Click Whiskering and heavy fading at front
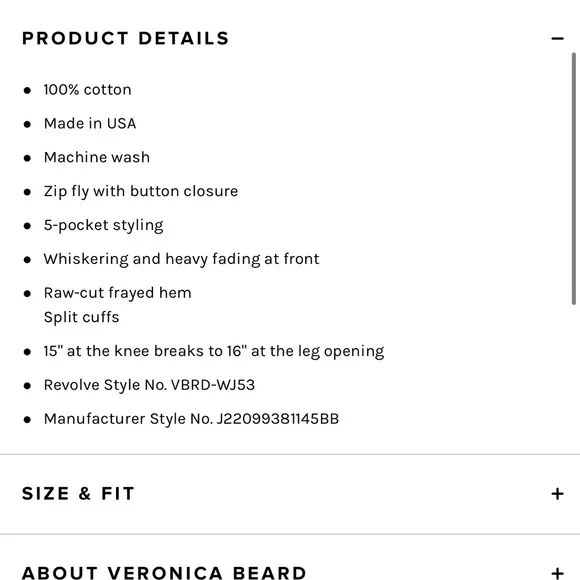 [181, 259]
